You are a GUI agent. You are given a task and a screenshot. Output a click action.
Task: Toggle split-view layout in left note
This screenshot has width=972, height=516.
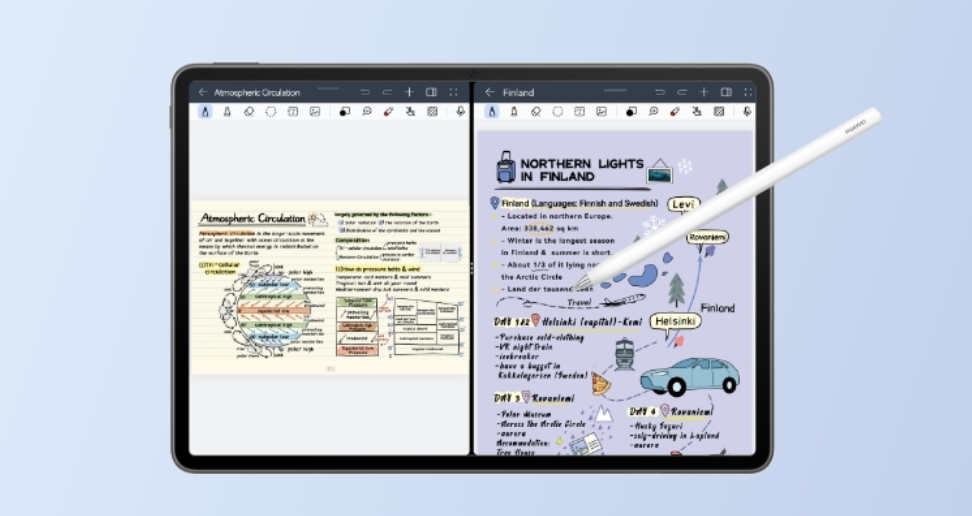[x=431, y=92]
